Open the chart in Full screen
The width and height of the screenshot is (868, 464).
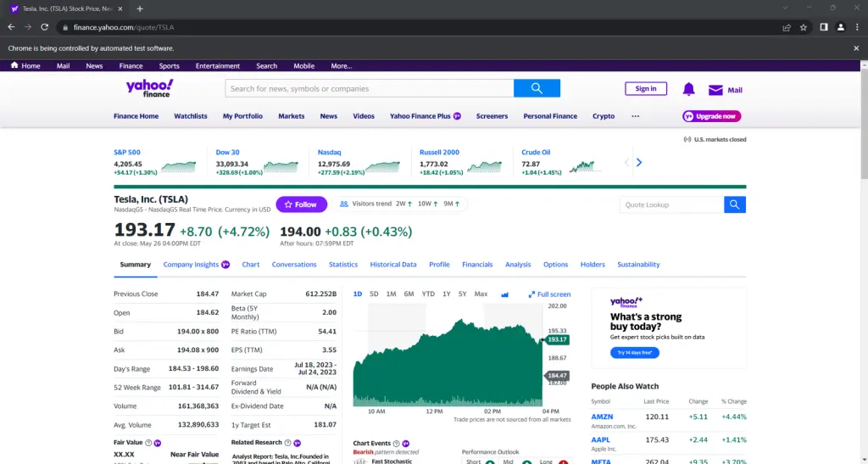coord(549,294)
